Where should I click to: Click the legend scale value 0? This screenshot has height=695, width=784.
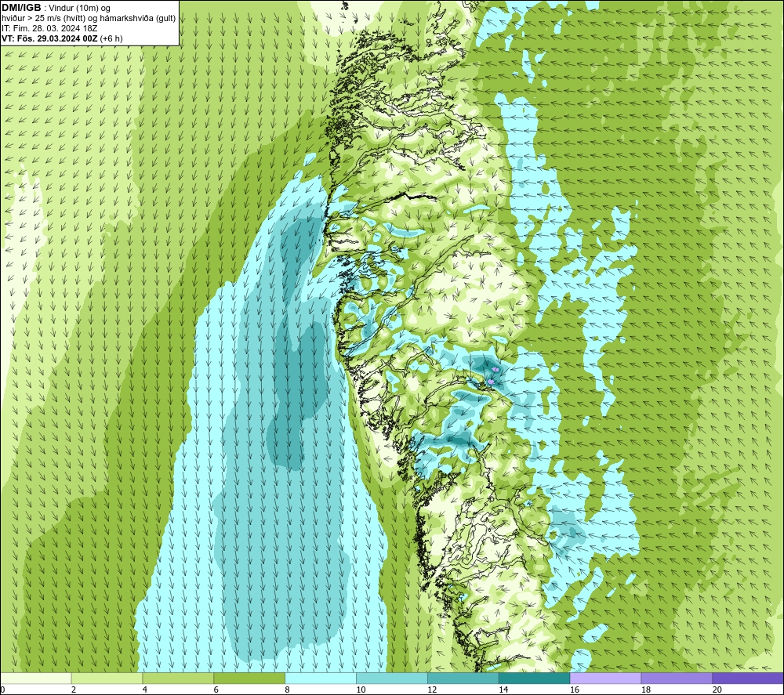(x=2, y=690)
